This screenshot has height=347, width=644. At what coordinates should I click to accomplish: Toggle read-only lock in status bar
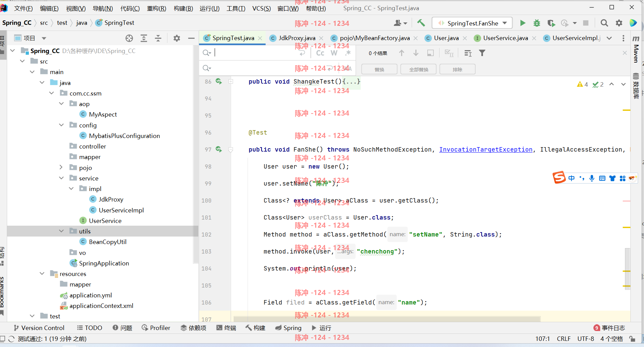(632, 339)
